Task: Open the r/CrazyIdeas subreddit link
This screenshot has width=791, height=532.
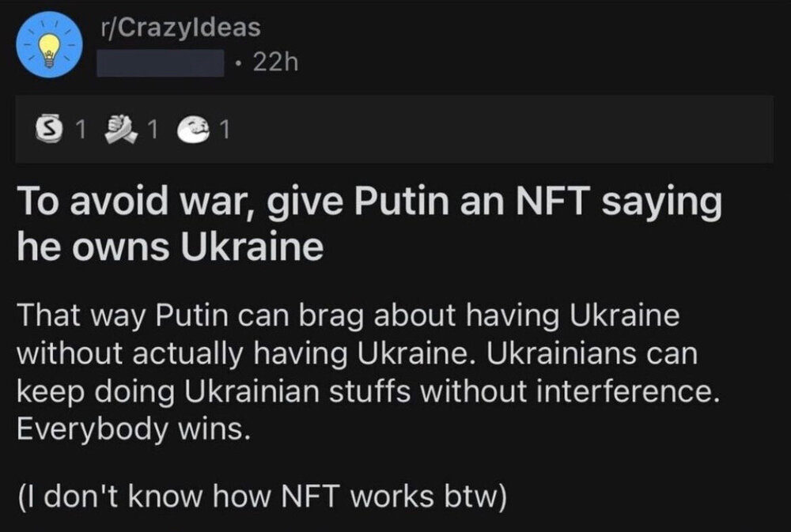Action: (180, 28)
